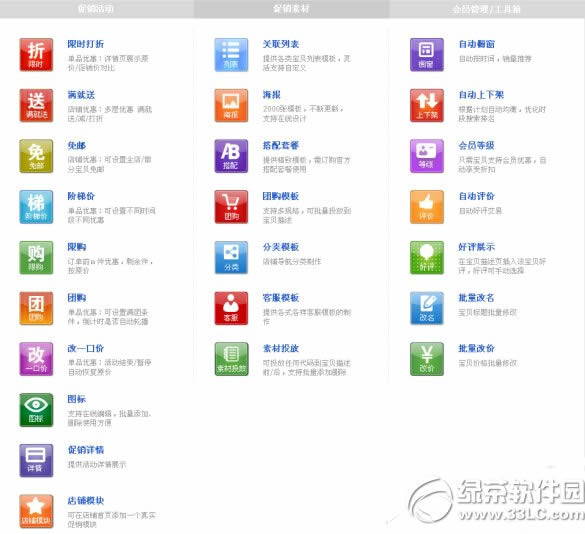Open the 好评展示 link

coord(476,247)
